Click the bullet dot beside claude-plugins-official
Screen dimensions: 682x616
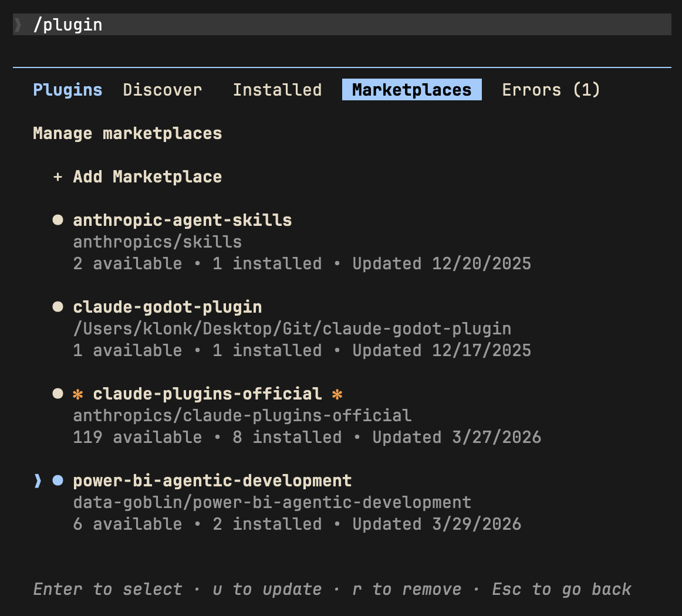tap(58, 394)
